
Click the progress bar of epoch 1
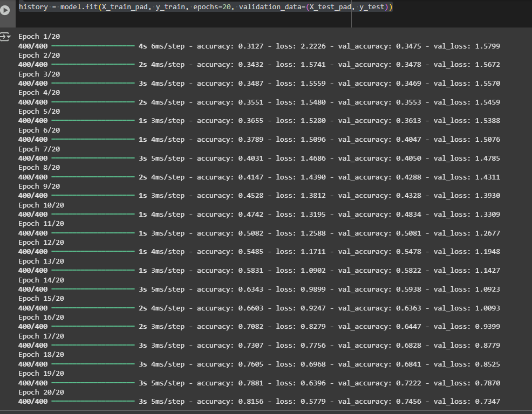pos(93,46)
